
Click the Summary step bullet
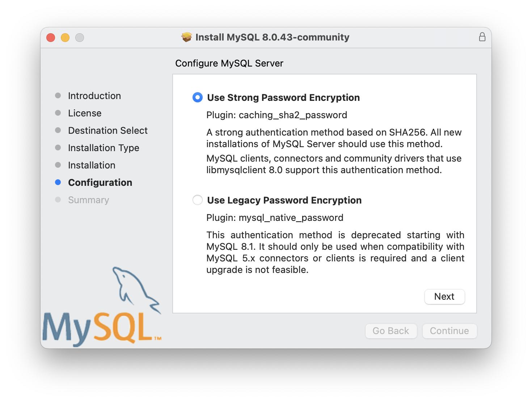(58, 200)
